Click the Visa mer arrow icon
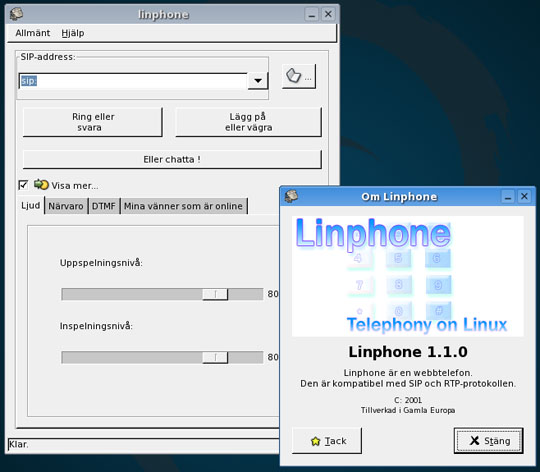 [x=41, y=185]
